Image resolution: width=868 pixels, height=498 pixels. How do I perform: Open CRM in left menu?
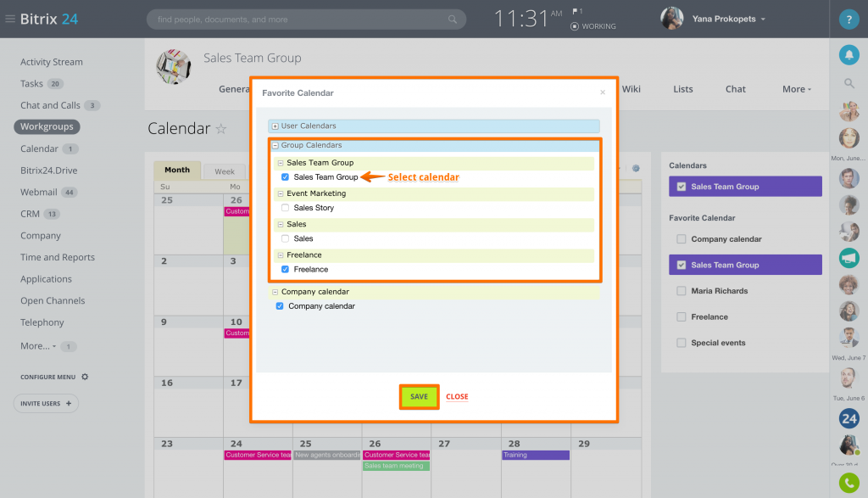click(30, 214)
